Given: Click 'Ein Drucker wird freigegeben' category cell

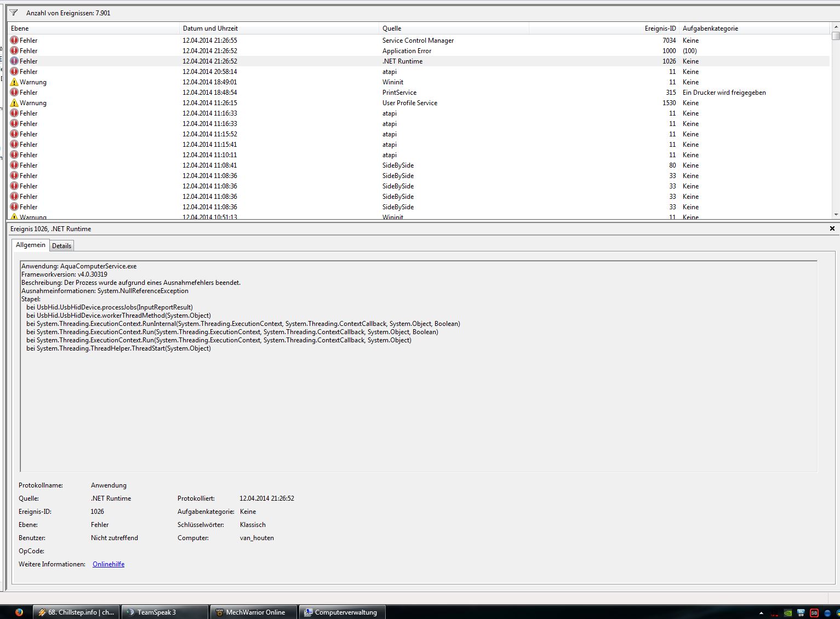Looking at the screenshot, I should [x=724, y=93].
